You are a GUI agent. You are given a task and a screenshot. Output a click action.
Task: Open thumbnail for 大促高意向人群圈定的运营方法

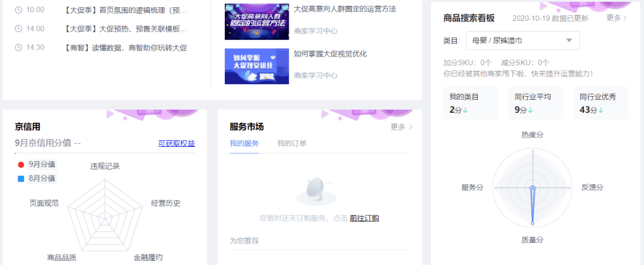pos(256,22)
